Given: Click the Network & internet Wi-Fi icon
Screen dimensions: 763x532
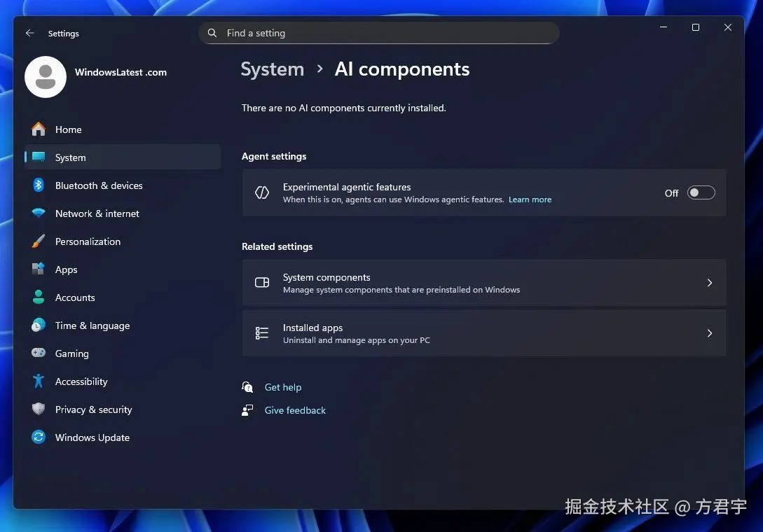Looking at the screenshot, I should click(x=39, y=213).
